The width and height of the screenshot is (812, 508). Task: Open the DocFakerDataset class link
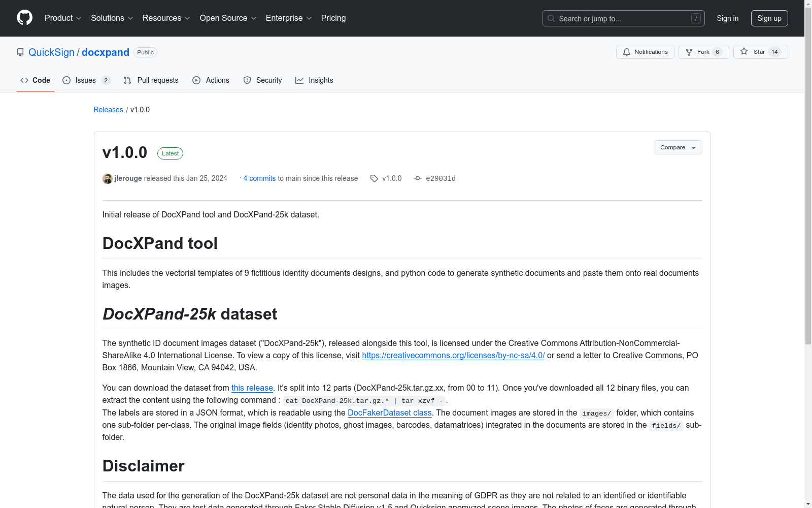click(389, 412)
